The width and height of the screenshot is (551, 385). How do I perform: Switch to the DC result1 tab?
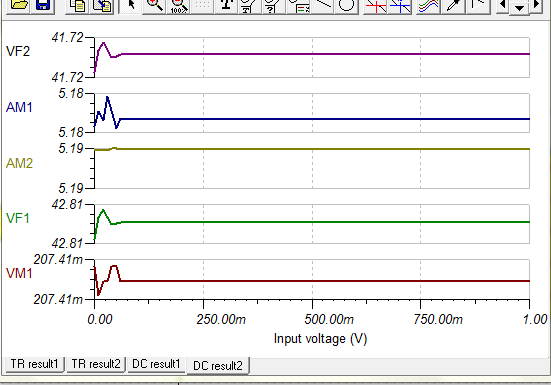(x=156, y=364)
